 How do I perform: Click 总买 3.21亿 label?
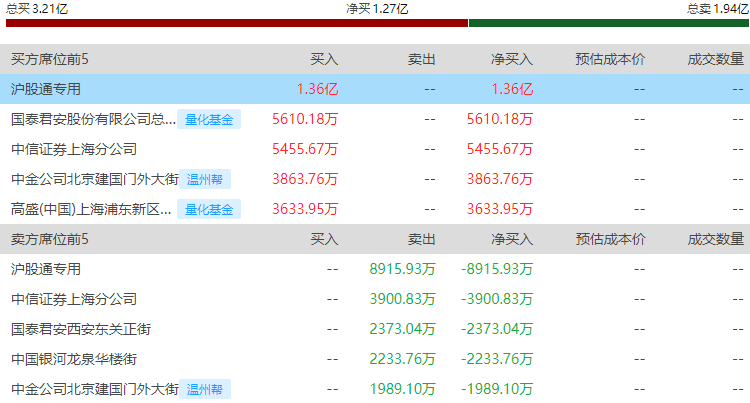[37, 9]
